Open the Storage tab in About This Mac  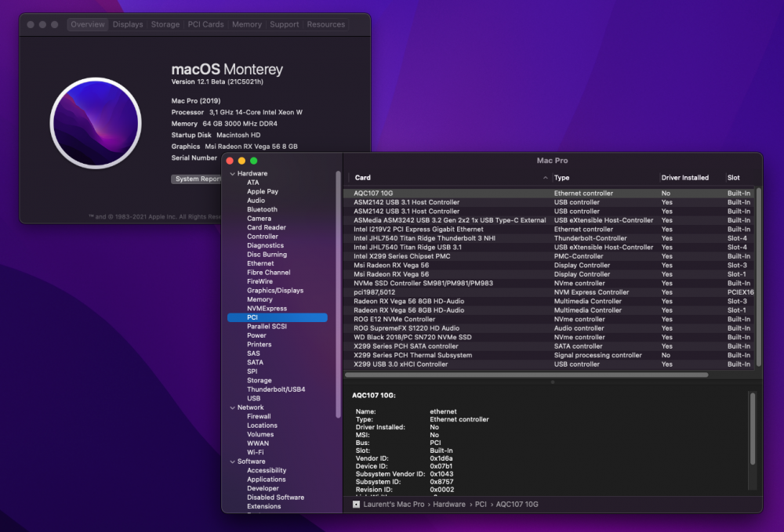pyautogui.click(x=165, y=24)
